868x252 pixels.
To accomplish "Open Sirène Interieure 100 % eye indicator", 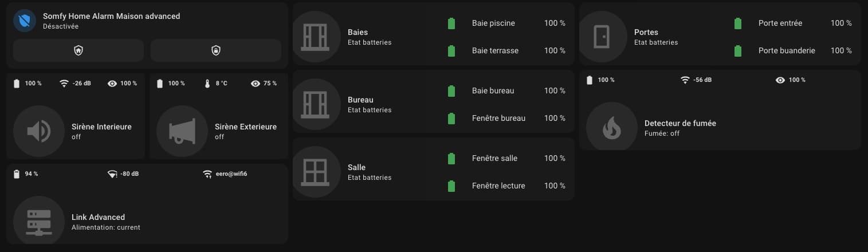I will click(x=122, y=83).
